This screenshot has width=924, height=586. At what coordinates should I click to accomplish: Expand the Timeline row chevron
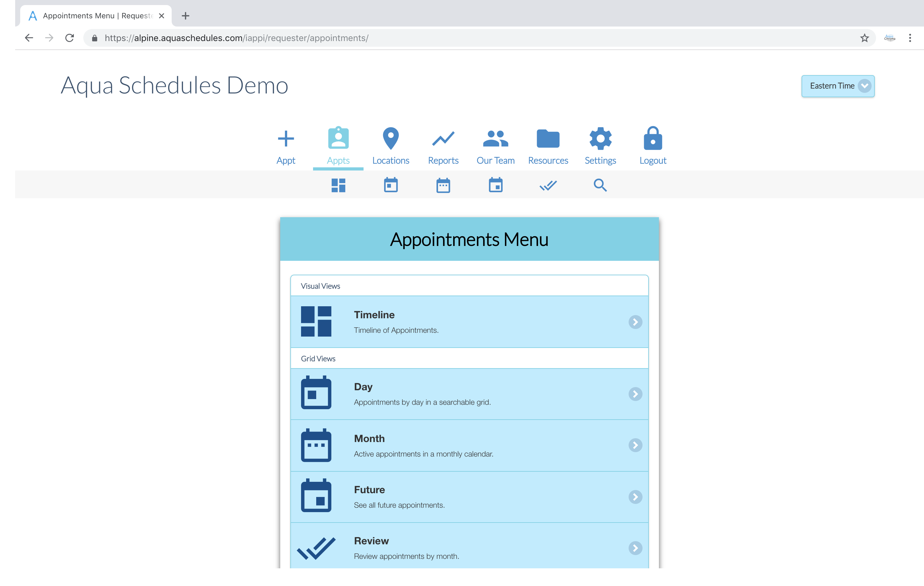(x=635, y=322)
